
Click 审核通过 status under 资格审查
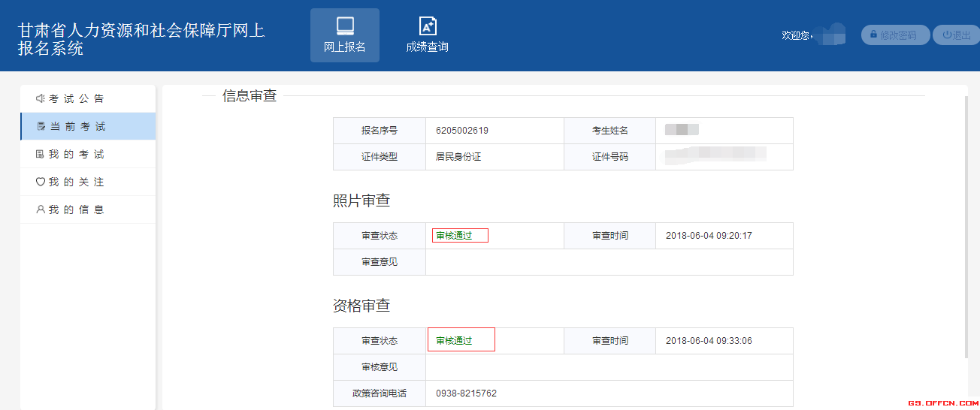(454, 341)
